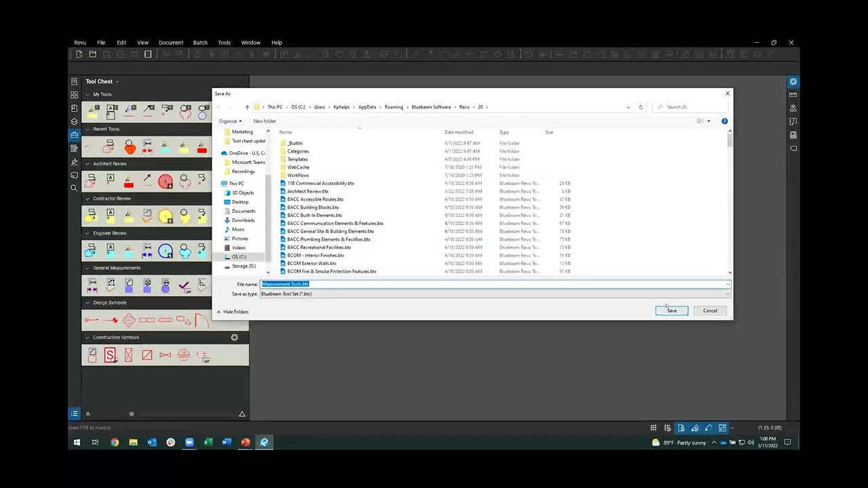Click New folder in Save As dialog
This screenshot has width=868, height=488.
tap(264, 121)
